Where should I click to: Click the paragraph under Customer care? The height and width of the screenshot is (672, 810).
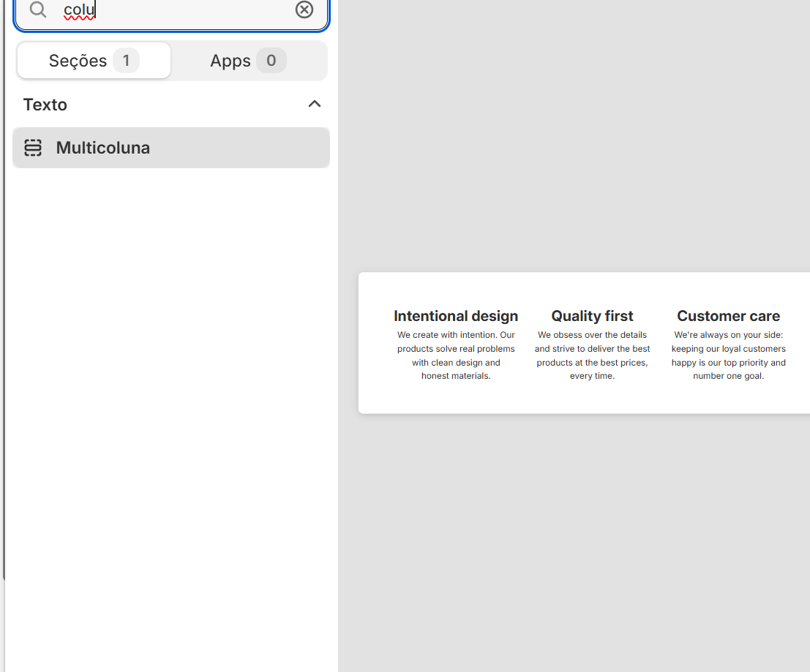[x=728, y=355]
